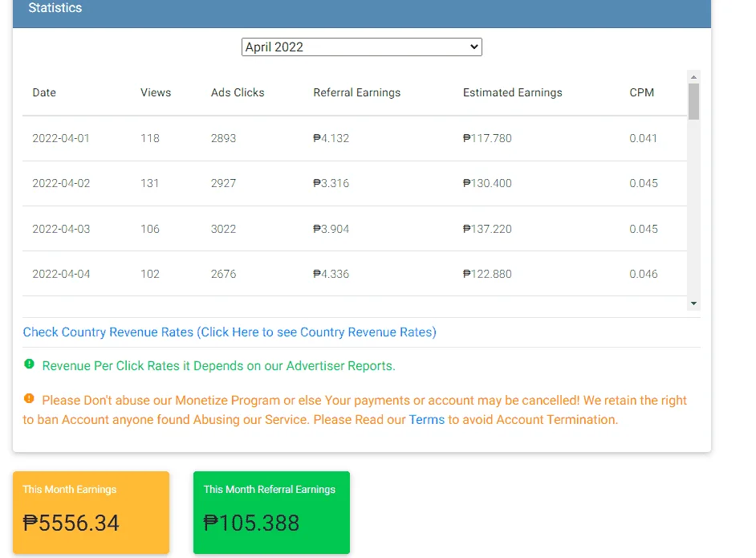Screen dimensions: 756x558
Task: Click the views value 118
Action: coord(150,138)
